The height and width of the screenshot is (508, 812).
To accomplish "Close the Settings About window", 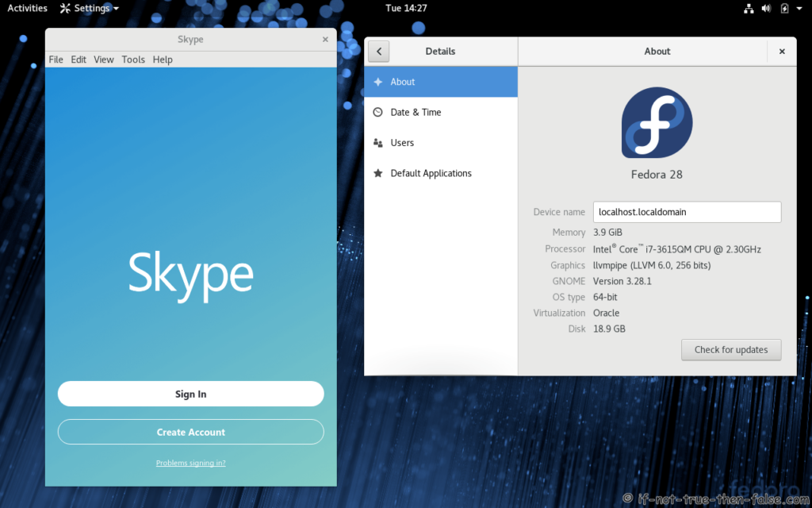I will tap(782, 52).
